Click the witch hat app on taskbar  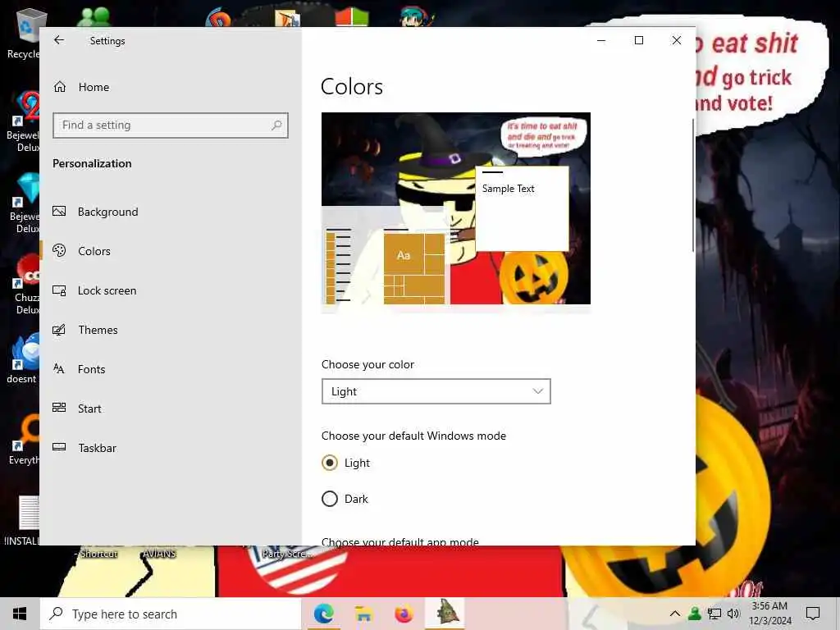point(445,613)
